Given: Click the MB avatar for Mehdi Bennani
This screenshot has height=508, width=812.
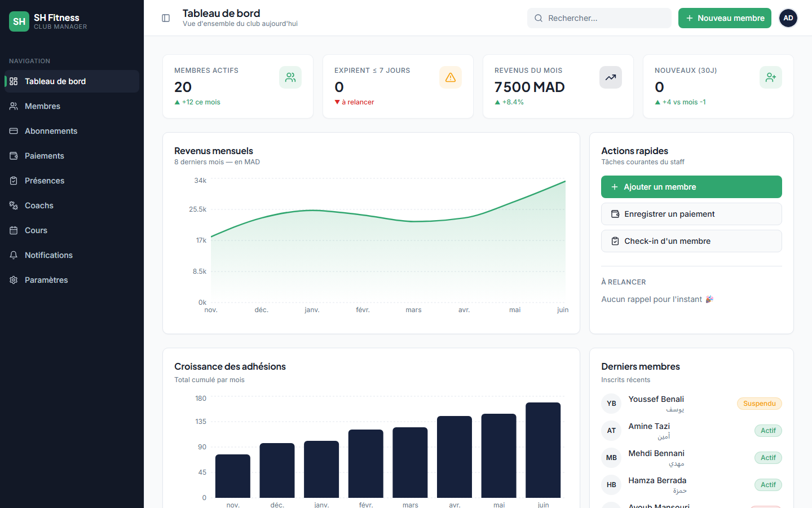Looking at the screenshot, I should [x=611, y=458].
